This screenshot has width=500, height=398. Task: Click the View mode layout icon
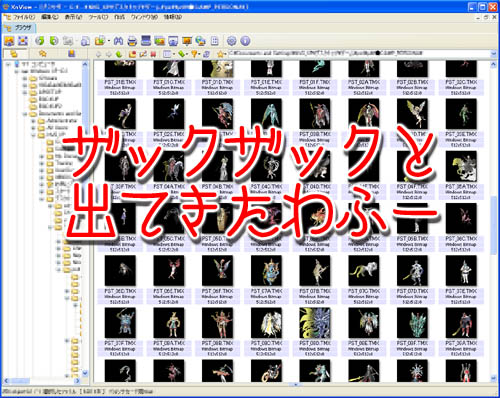(x=167, y=54)
